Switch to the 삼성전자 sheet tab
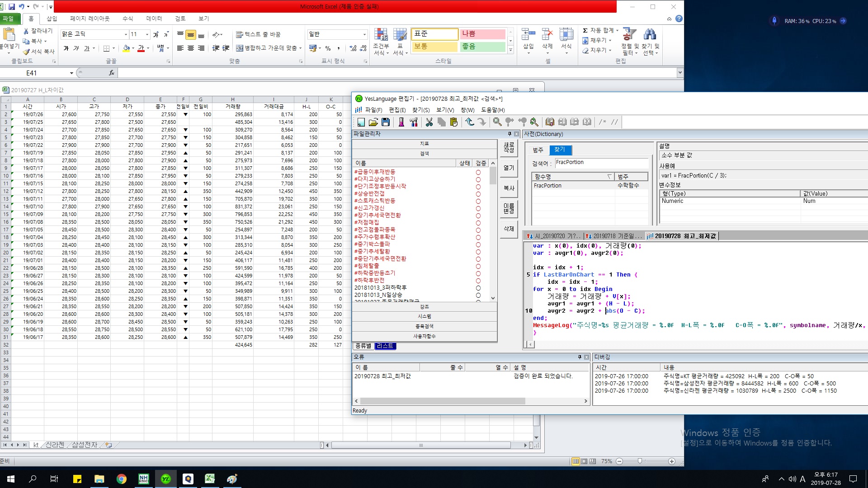Viewport: 868px width, 488px height. (x=85, y=445)
